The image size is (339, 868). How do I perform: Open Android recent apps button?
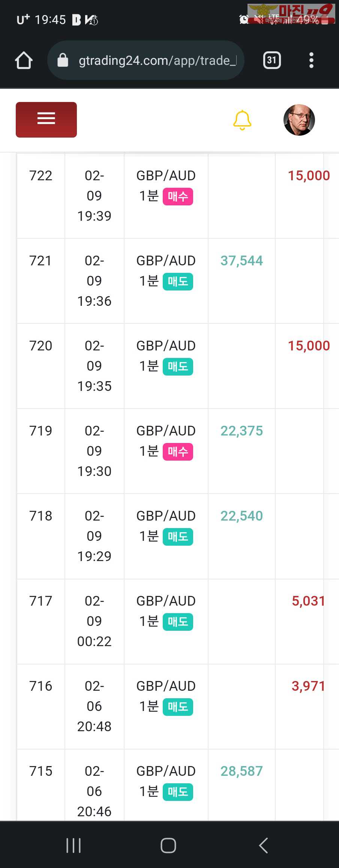pos(73,845)
